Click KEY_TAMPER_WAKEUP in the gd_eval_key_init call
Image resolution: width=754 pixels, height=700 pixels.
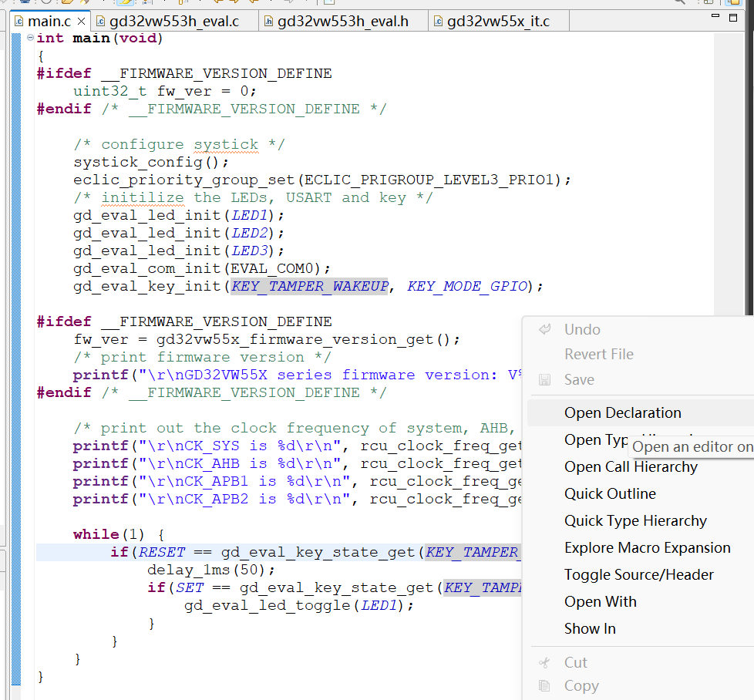(310, 287)
